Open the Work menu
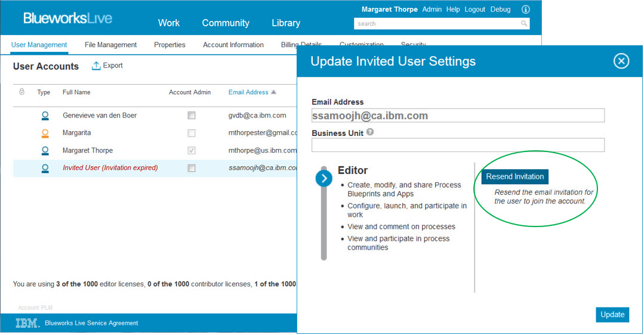The width and height of the screenshot is (644, 335). pos(169,23)
